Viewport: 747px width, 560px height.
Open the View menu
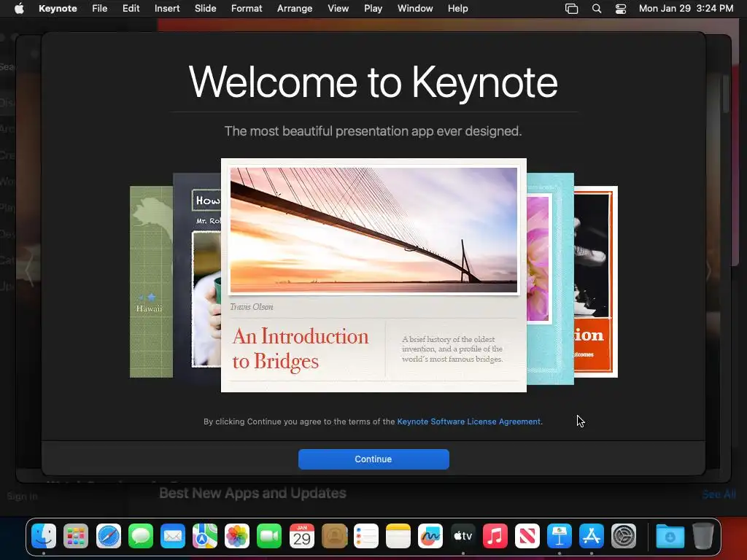point(338,9)
